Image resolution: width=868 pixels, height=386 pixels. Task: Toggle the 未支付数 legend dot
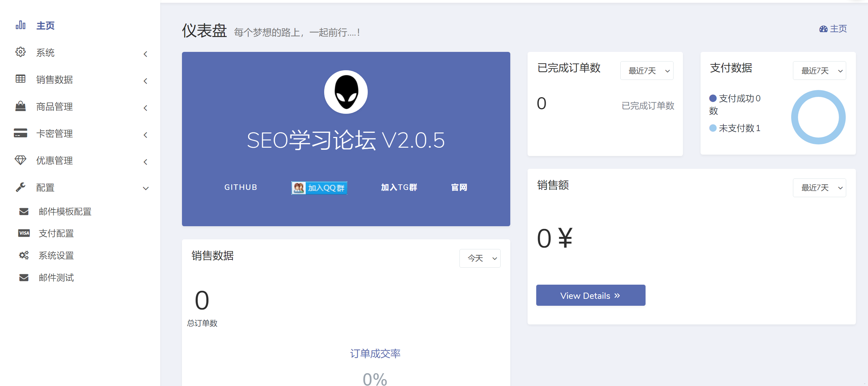click(713, 128)
